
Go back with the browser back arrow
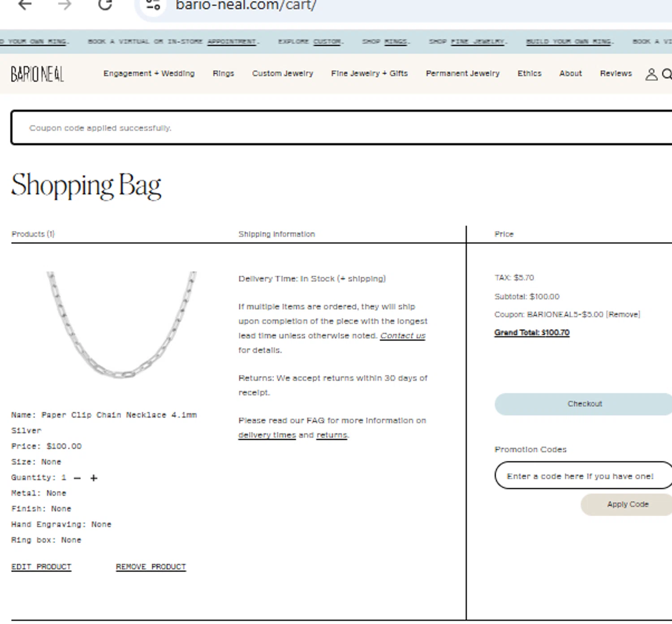[x=25, y=5]
